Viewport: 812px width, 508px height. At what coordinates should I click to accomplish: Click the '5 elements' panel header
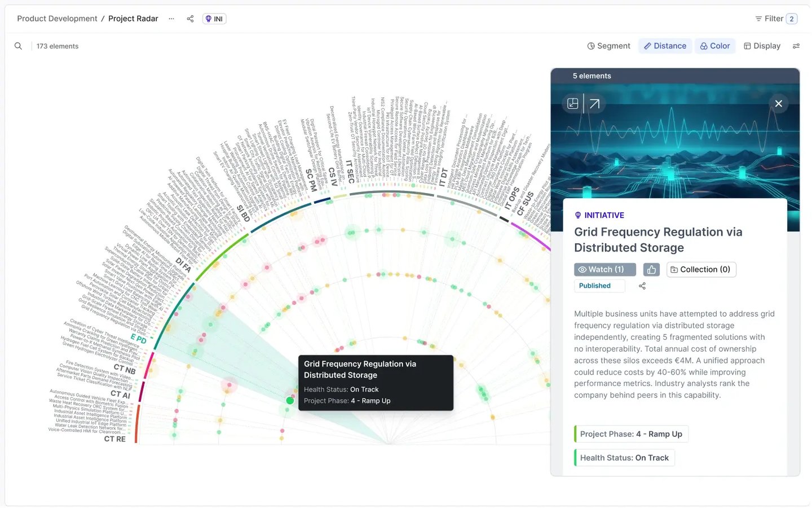tap(592, 76)
